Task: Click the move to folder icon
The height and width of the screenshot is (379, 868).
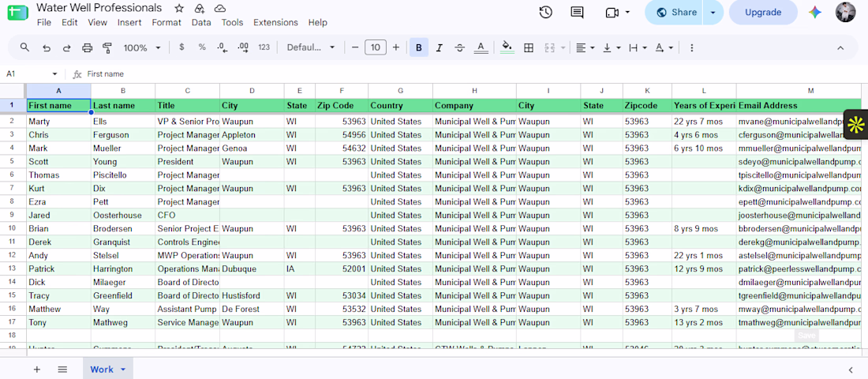Action: [x=200, y=9]
